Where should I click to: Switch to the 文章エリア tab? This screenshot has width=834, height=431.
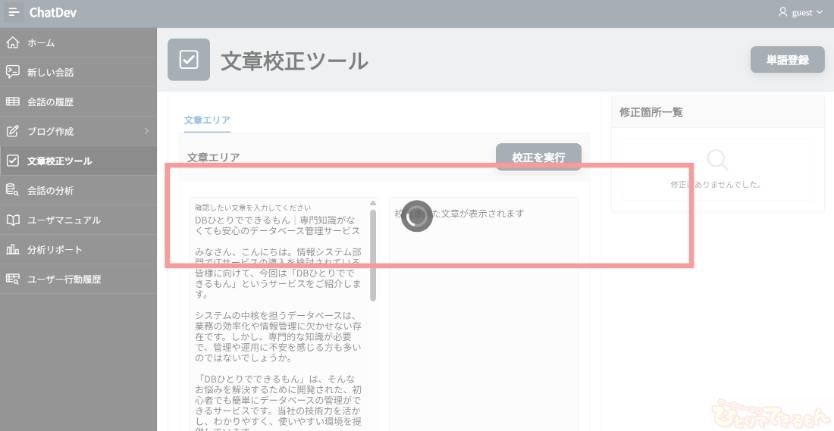[x=207, y=120]
